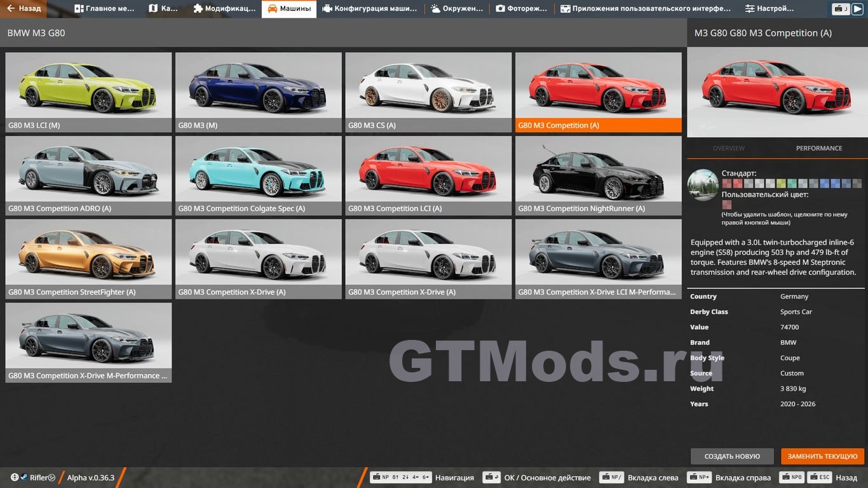The image size is (868, 488).
Task: Click the engine description paragraph
Action: coord(773,257)
